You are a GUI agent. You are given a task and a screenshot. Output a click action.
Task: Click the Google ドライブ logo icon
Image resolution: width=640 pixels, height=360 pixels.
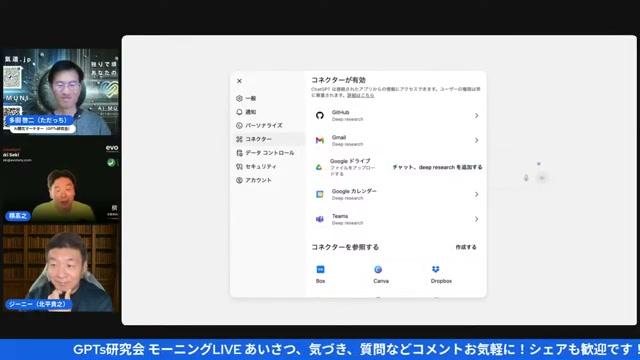(x=319, y=167)
